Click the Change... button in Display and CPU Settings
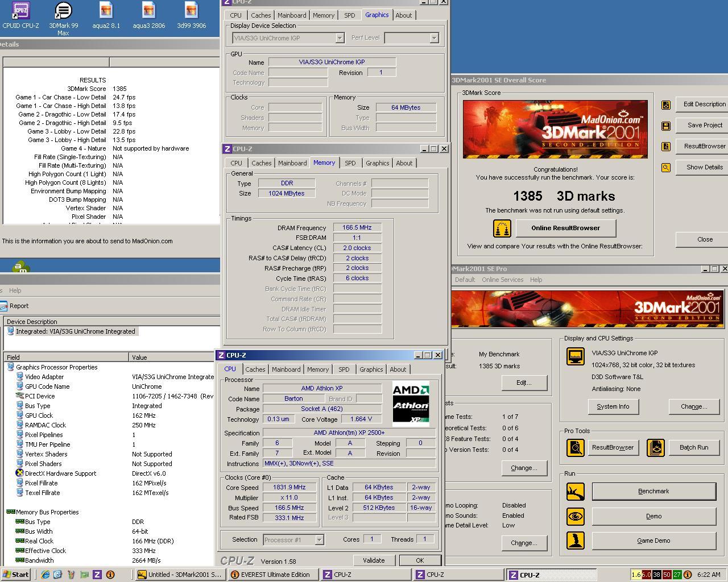 click(694, 406)
